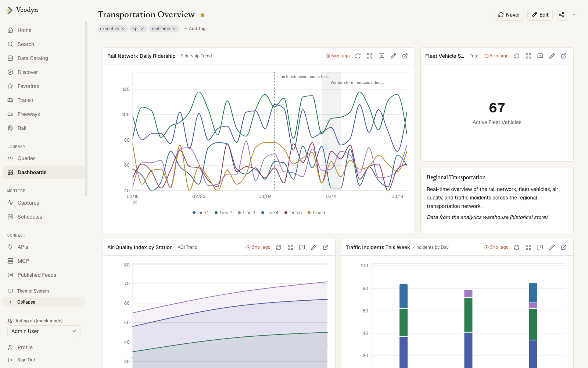Toggle Line 3 series in legend

point(246,213)
